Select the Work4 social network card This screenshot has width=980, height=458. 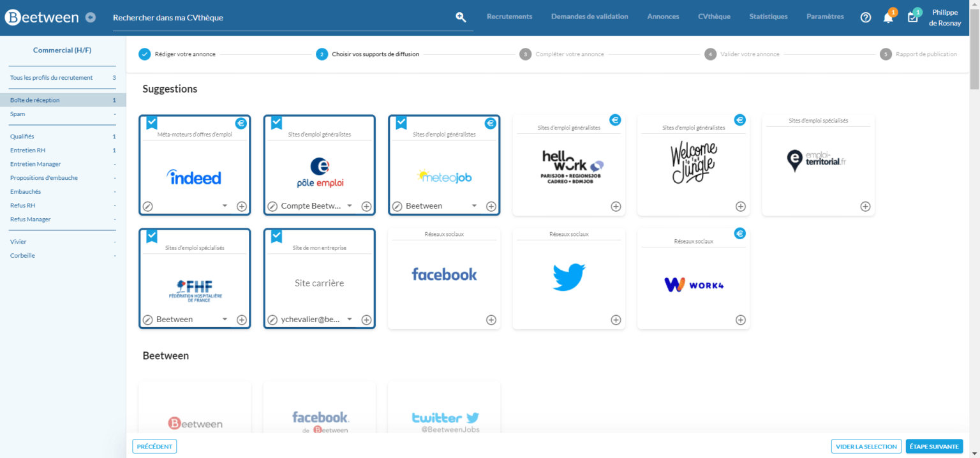[694, 279]
